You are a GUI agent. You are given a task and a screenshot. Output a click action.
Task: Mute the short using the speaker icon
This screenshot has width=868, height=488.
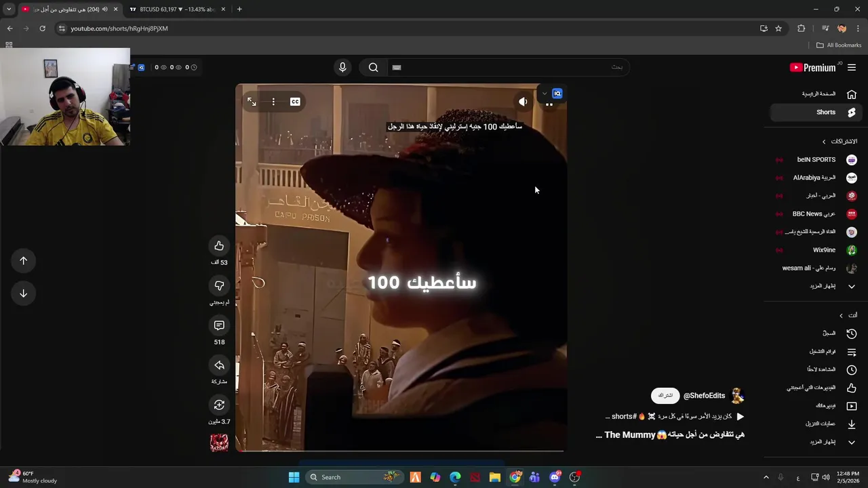[523, 102]
